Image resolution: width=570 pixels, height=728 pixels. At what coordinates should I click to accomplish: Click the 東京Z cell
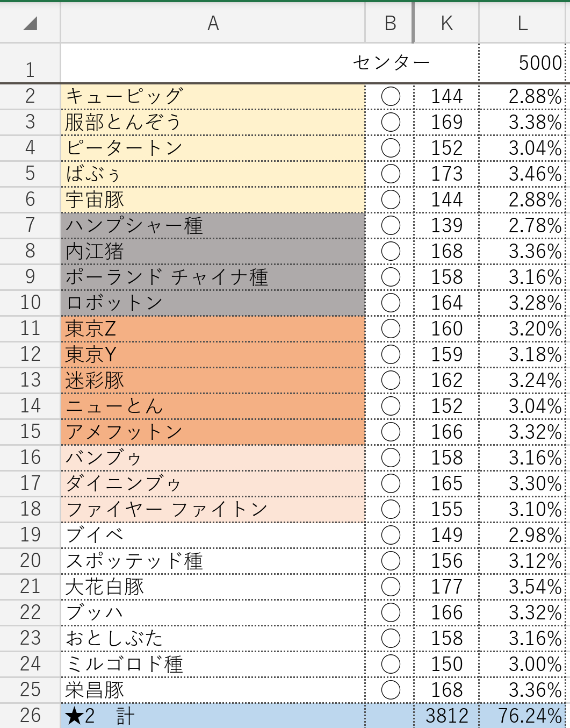(213, 329)
